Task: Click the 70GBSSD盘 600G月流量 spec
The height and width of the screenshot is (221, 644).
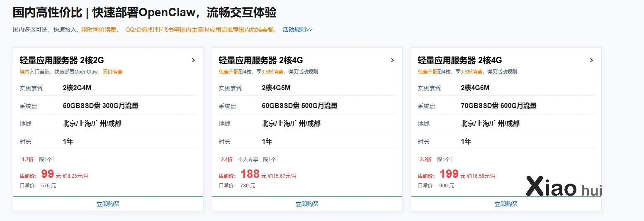Action: [x=498, y=106]
